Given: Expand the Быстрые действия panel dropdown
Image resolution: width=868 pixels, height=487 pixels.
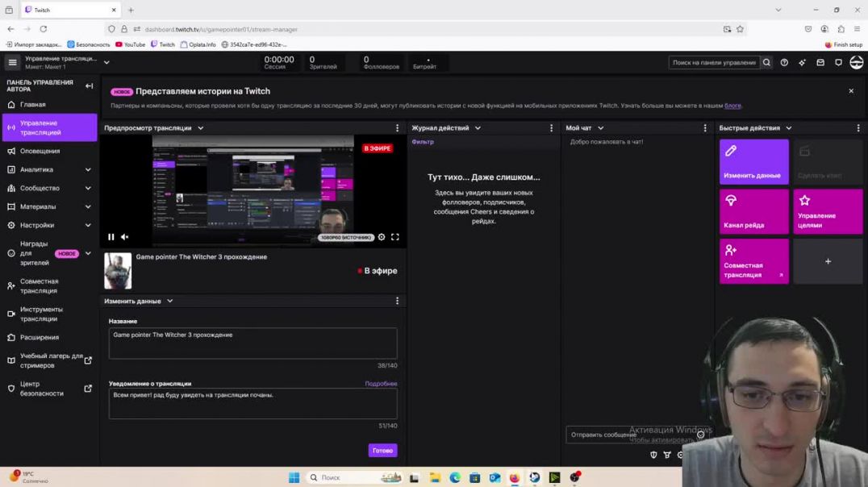Looking at the screenshot, I should [x=789, y=128].
